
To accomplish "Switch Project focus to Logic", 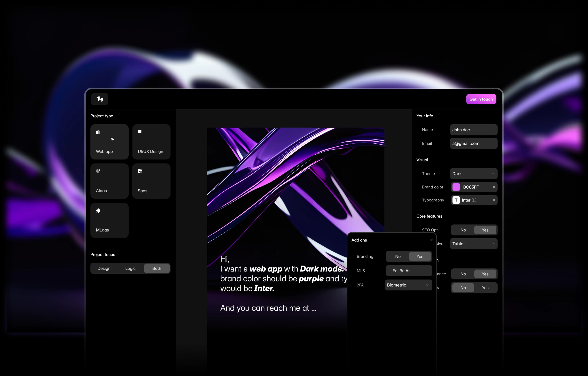I will (130, 268).
